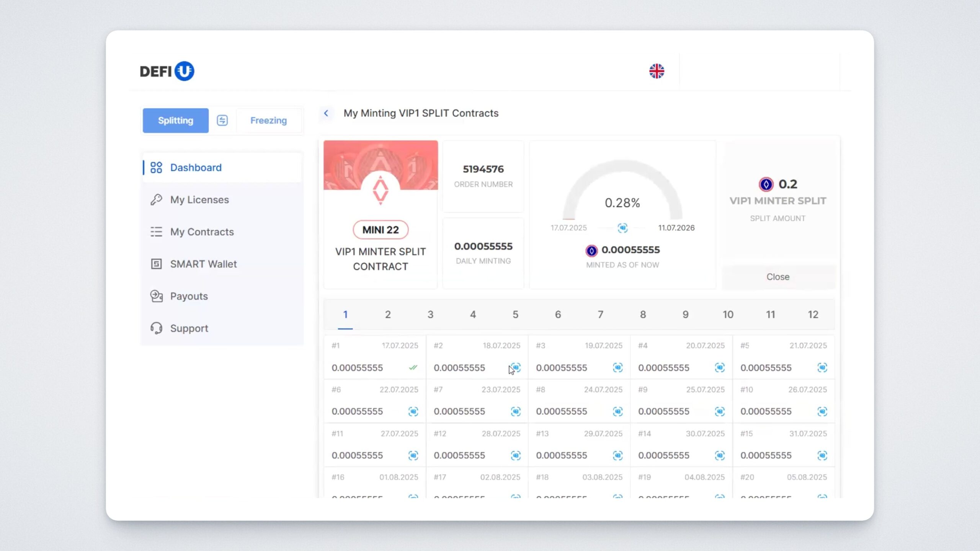The image size is (980, 551).
Task: Go back using the left chevron arrow
Action: pos(326,113)
